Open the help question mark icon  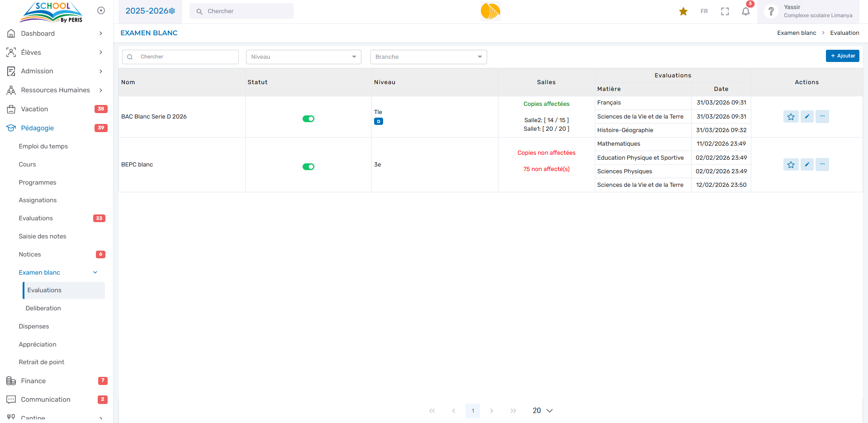click(771, 11)
